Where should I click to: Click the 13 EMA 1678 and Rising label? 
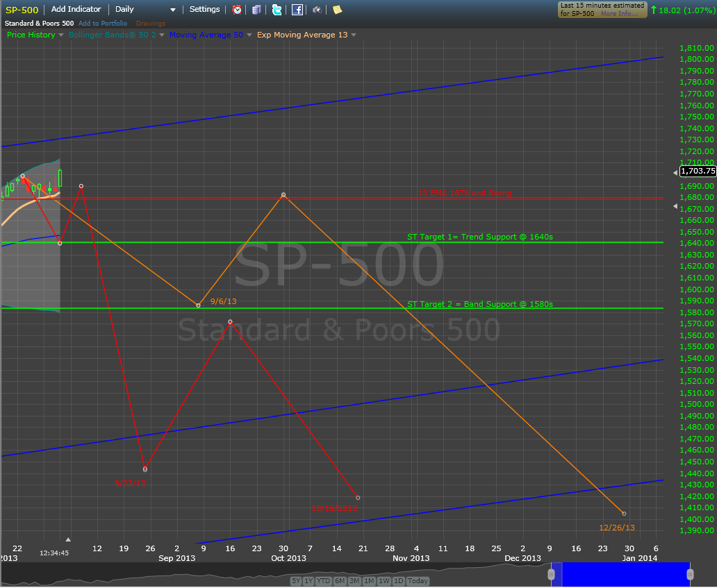465,193
